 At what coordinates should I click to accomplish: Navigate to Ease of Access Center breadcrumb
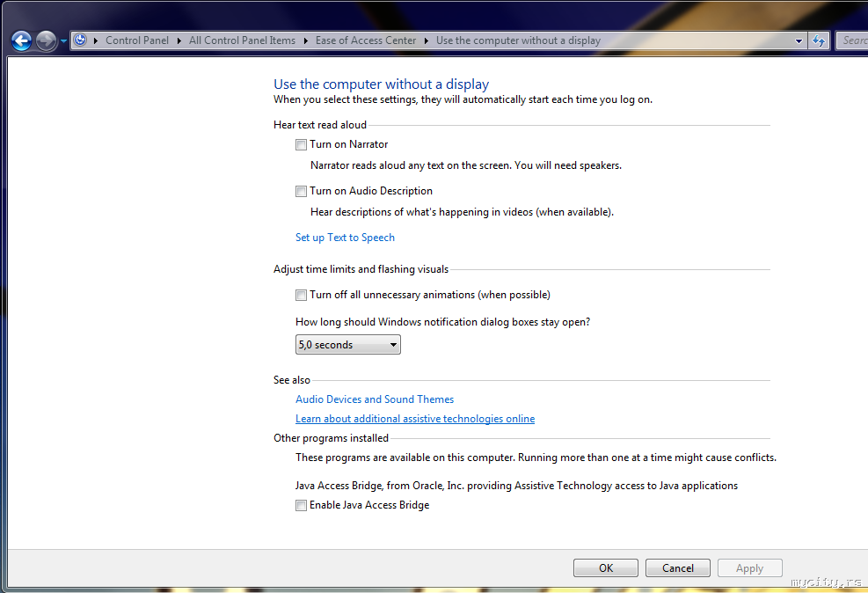(x=366, y=40)
